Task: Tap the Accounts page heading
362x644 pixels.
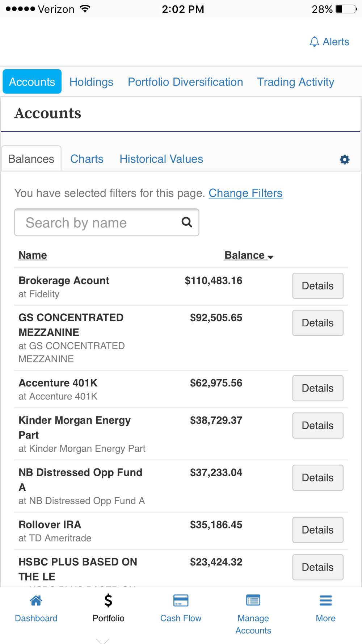Action: [x=48, y=113]
